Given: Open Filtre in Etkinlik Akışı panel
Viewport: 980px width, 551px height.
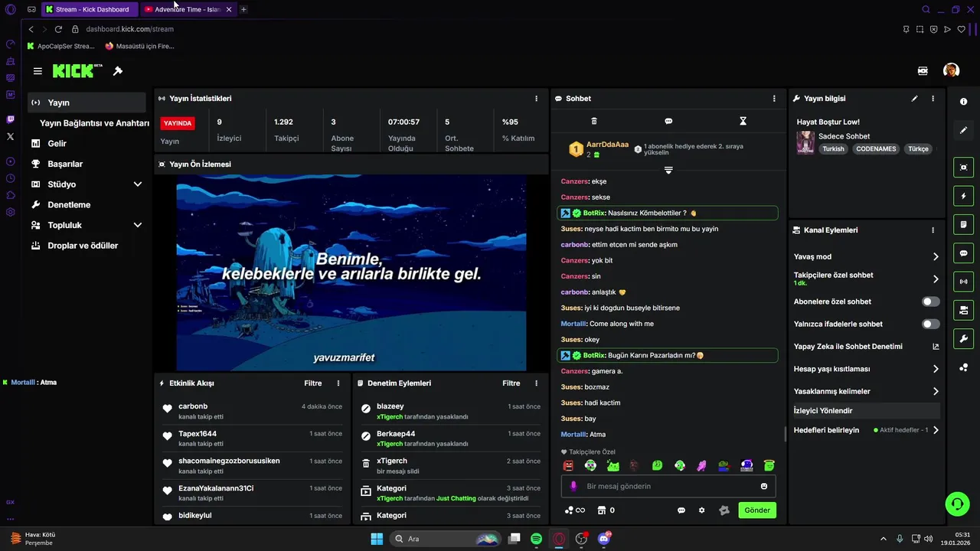Looking at the screenshot, I should [312, 383].
